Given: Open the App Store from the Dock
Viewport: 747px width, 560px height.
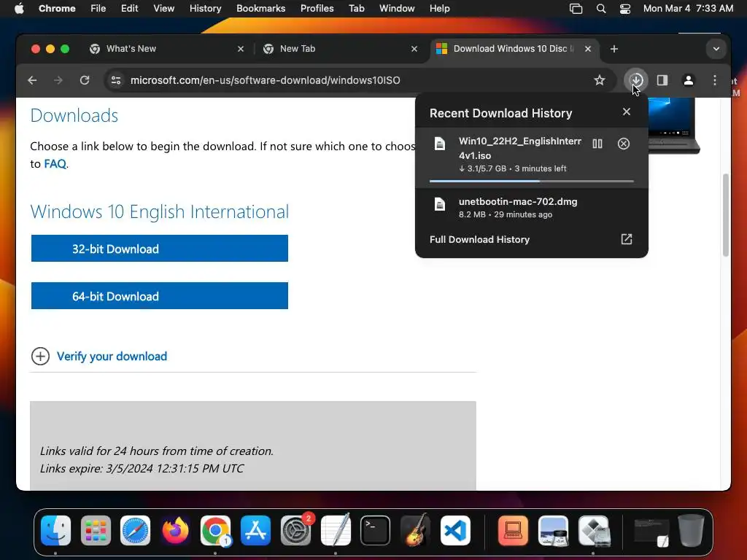Looking at the screenshot, I should (255, 531).
